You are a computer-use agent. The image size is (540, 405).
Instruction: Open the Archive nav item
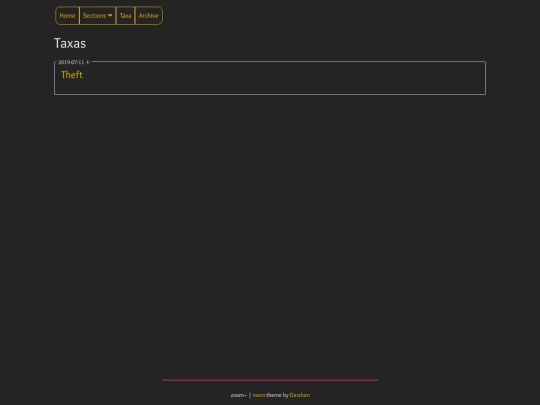[148, 15]
